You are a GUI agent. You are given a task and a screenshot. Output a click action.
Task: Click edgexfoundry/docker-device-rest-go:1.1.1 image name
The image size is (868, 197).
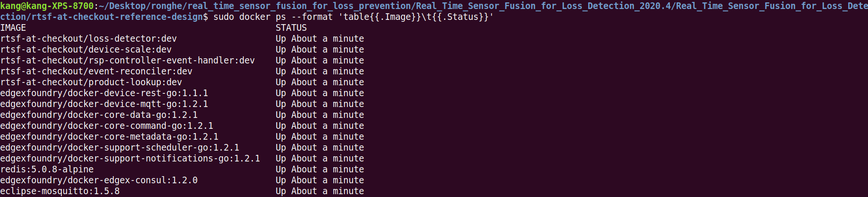pyautogui.click(x=104, y=93)
